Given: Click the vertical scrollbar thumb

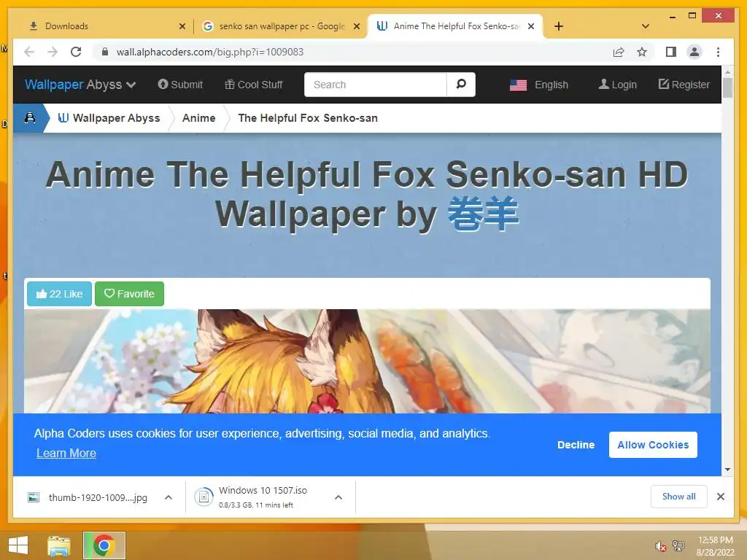Looking at the screenshot, I should coord(727,87).
